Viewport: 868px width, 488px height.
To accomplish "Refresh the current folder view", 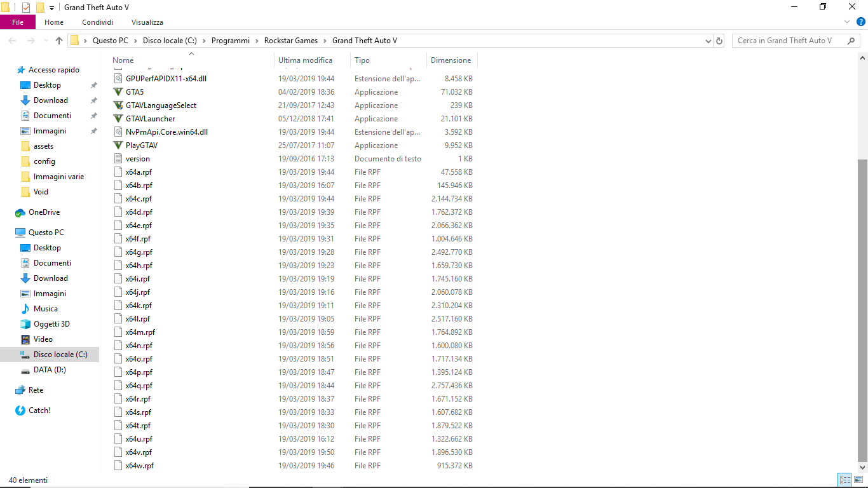I will point(719,41).
